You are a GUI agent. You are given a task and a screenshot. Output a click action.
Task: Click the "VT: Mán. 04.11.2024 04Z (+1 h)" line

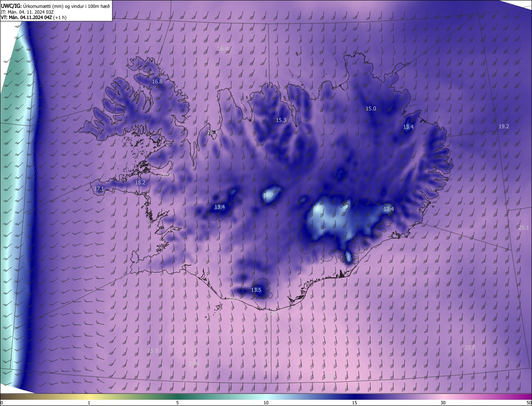[34, 17]
